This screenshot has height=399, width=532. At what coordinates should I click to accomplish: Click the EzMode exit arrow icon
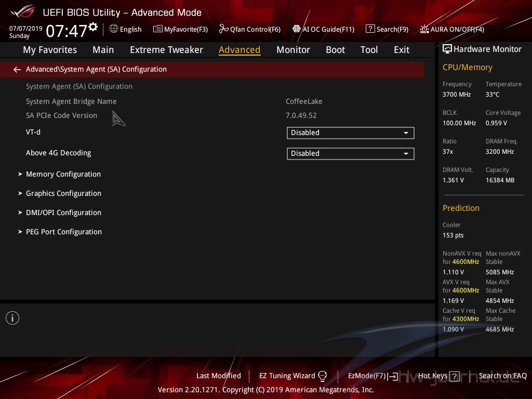393,376
